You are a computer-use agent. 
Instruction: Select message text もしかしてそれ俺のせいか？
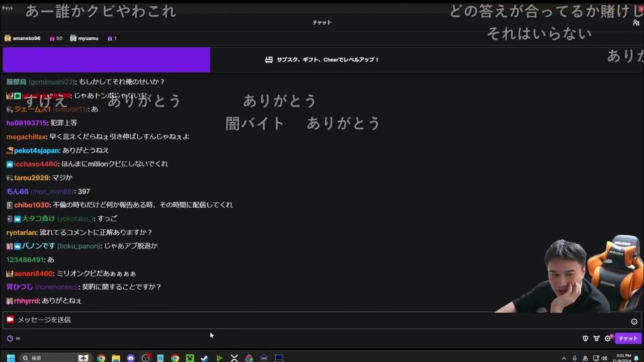122,81
